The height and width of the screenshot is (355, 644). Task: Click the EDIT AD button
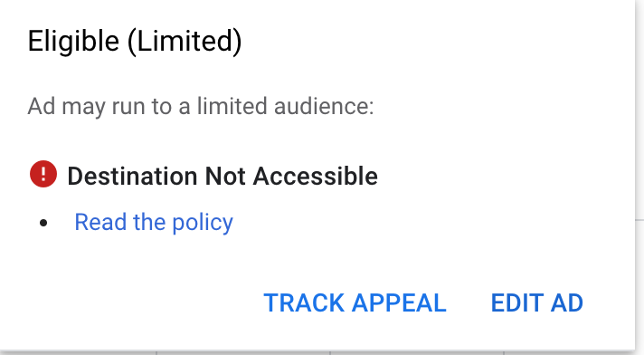point(536,303)
